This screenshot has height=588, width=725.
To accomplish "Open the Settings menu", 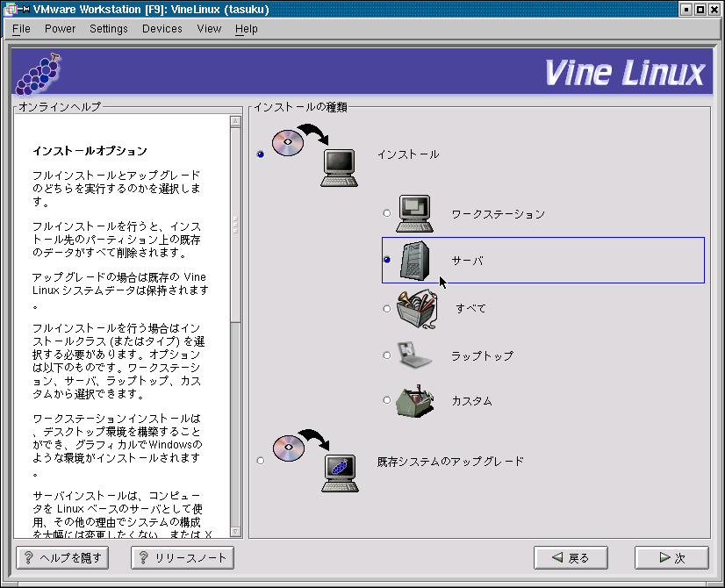I will [x=109, y=29].
